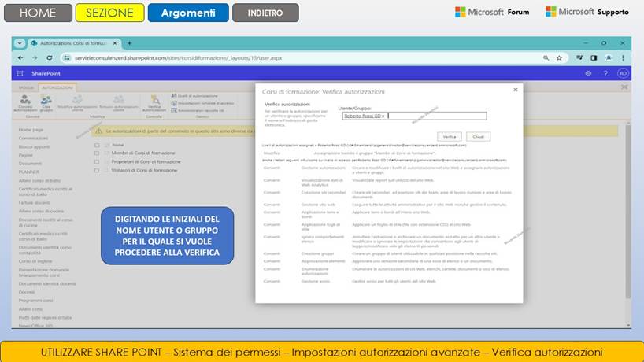Switch to the SFOGLIA ribbon tab

(x=26, y=87)
